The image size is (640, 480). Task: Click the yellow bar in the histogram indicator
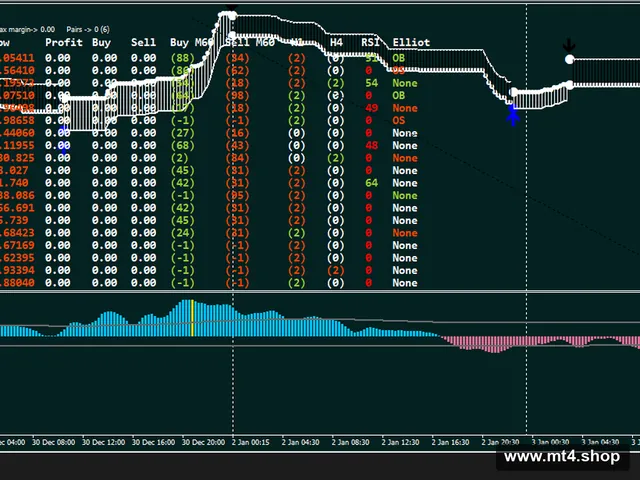(192, 318)
